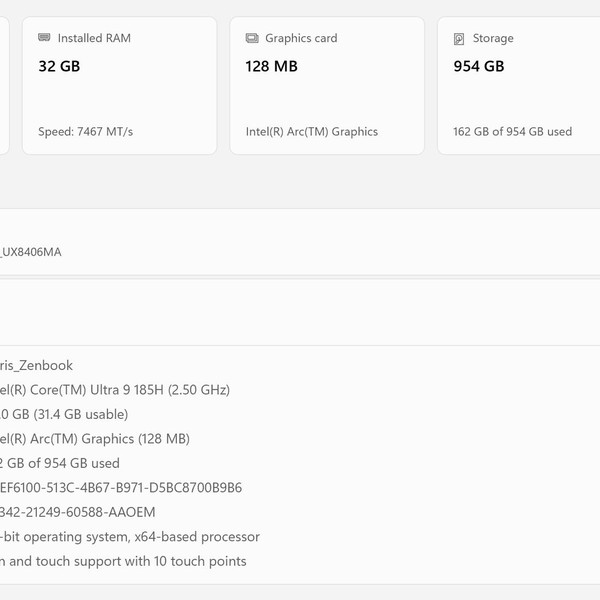Select the 32 GB RAM value
This screenshot has height=600, width=600.
click(59, 66)
